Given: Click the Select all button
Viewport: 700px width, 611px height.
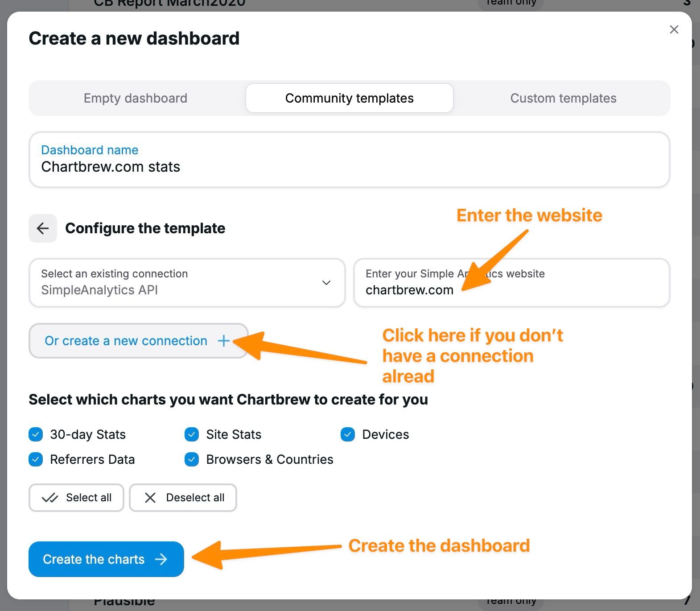Looking at the screenshot, I should (76, 498).
